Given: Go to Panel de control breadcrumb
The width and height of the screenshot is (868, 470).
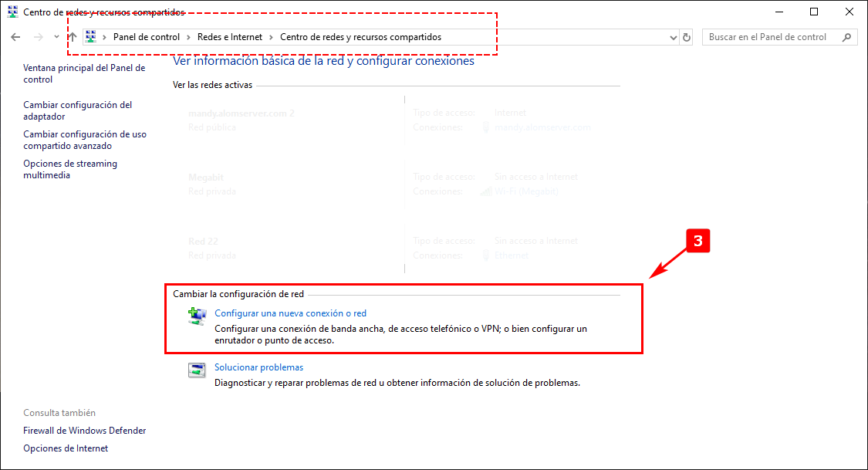Looking at the screenshot, I should (146, 37).
